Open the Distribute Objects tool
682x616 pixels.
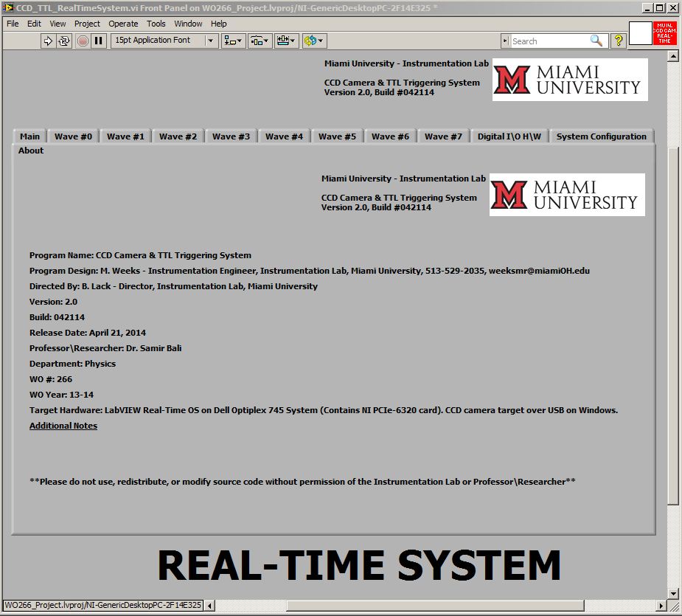click(260, 41)
